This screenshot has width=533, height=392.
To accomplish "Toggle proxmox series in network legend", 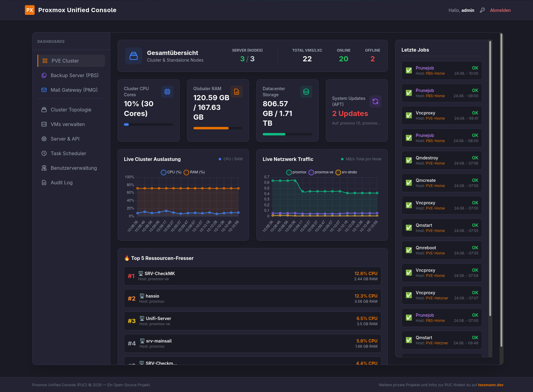I will coord(296,172).
